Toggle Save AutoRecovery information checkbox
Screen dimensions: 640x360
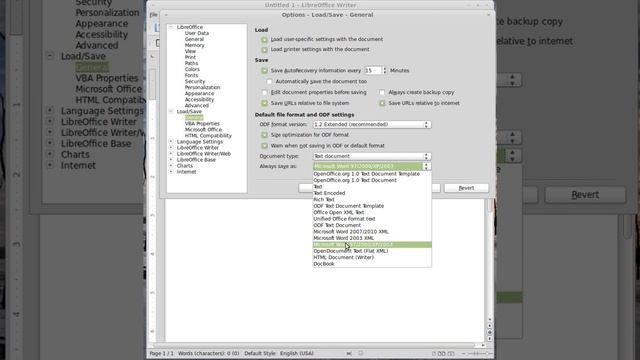[264, 71]
